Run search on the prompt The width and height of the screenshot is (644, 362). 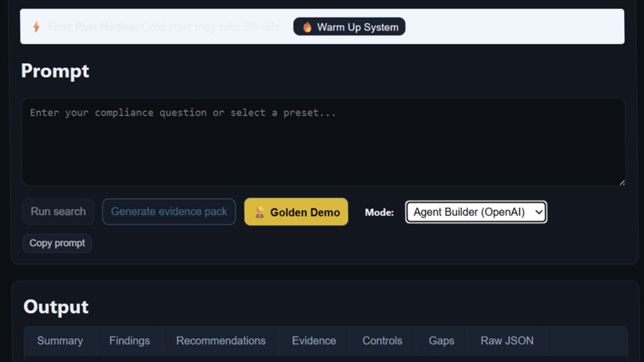[x=58, y=212]
